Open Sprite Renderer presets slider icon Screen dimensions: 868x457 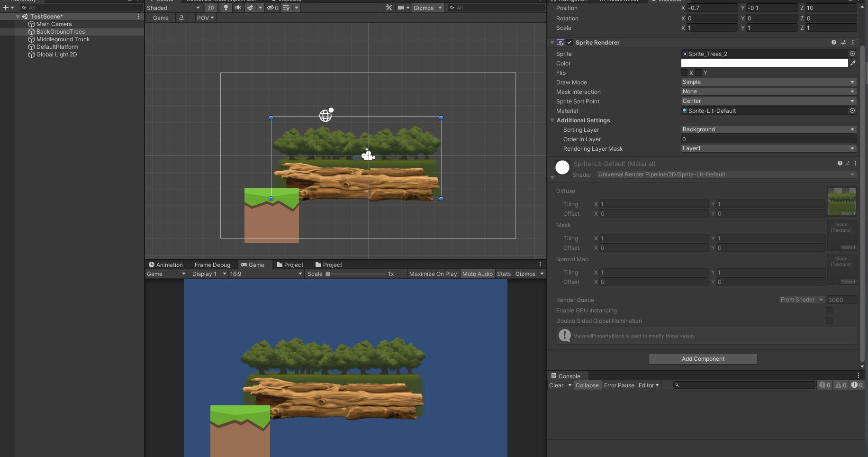pyautogui.click(x=843, y=42)
